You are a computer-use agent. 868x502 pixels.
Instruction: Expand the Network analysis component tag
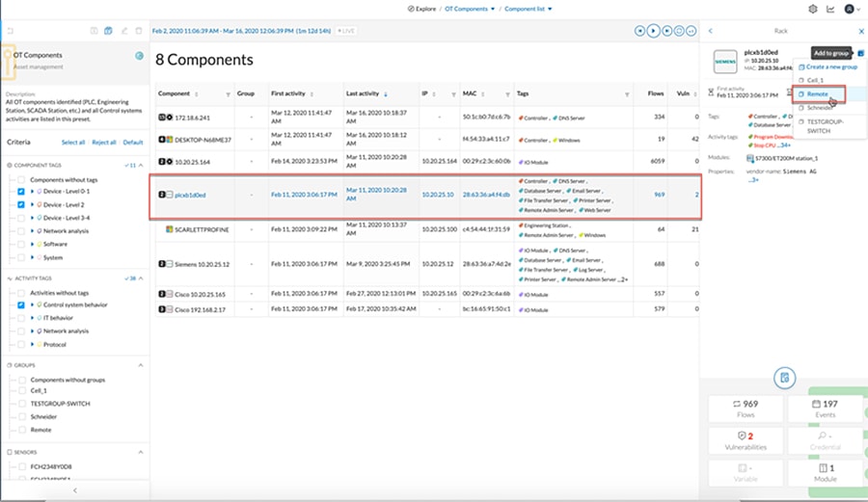(x=32, y=231)
